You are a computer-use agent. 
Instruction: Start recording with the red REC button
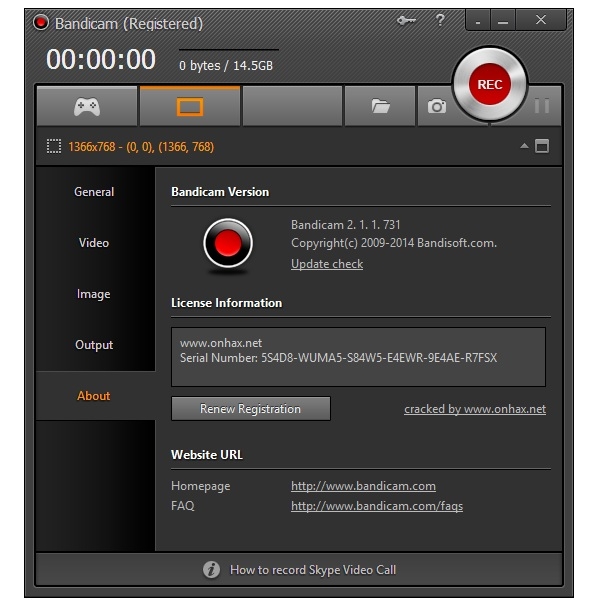[489, 85]
